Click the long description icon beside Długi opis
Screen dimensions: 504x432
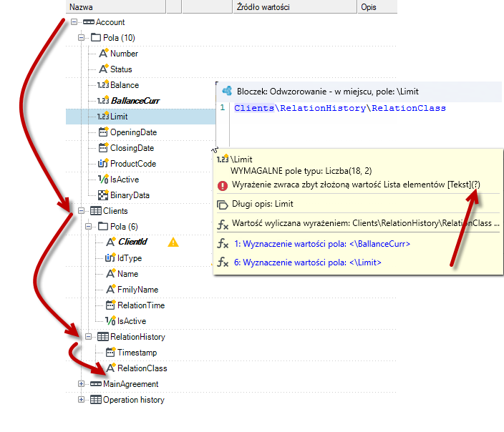click(x=223, y=205)
